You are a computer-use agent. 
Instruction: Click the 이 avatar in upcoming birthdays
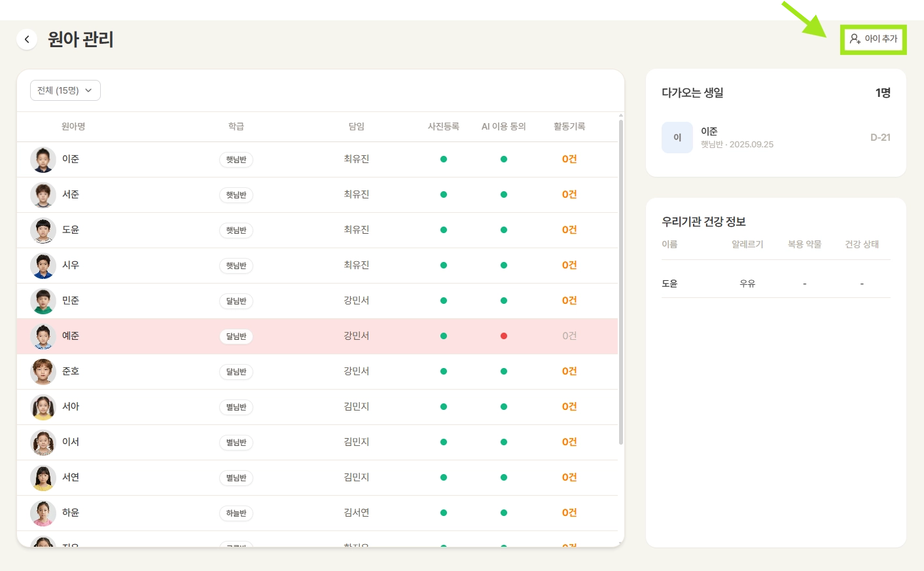pos(677,138)
